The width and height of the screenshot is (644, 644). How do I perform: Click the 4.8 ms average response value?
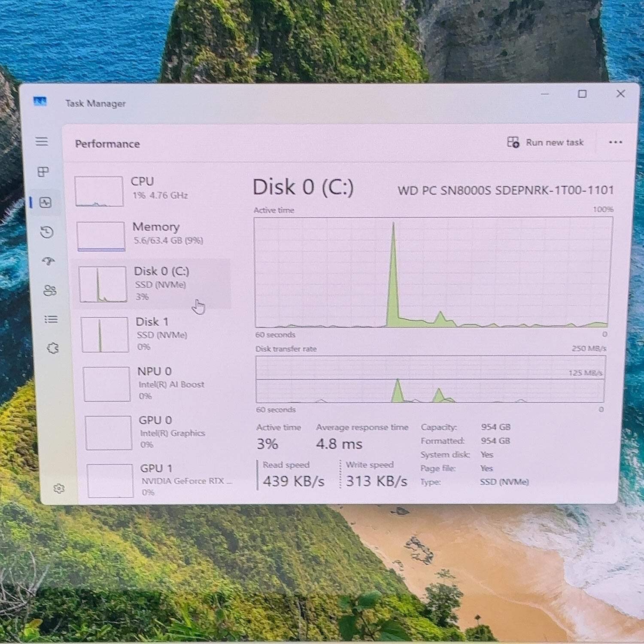[339, 444]
